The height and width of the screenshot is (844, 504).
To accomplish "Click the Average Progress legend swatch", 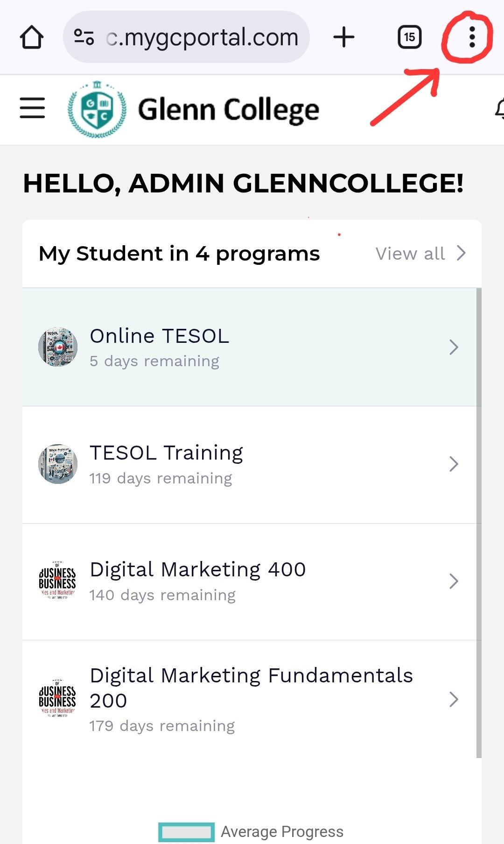I will pyautogui.click(x=186, y=832).
